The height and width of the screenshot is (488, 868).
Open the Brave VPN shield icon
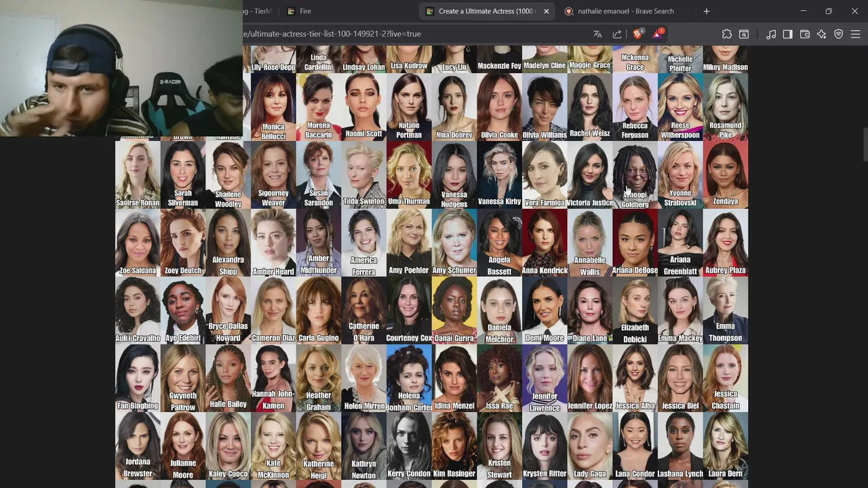coord(839,34)
